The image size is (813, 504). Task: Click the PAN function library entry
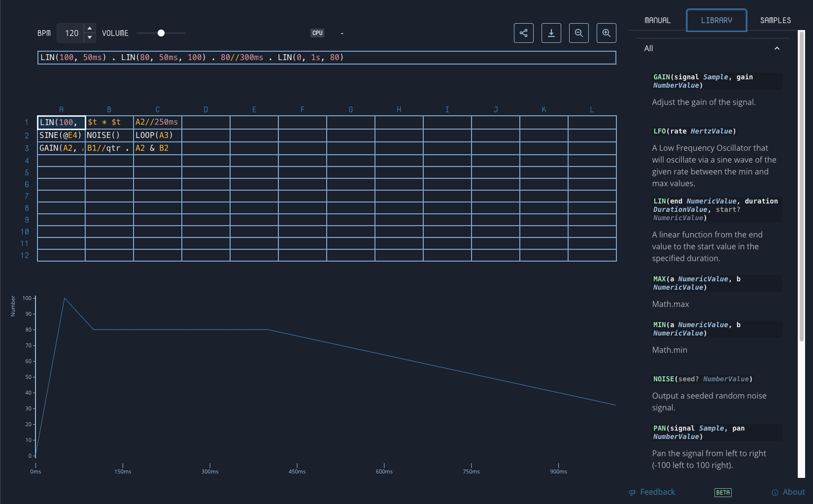click(716, 433)
